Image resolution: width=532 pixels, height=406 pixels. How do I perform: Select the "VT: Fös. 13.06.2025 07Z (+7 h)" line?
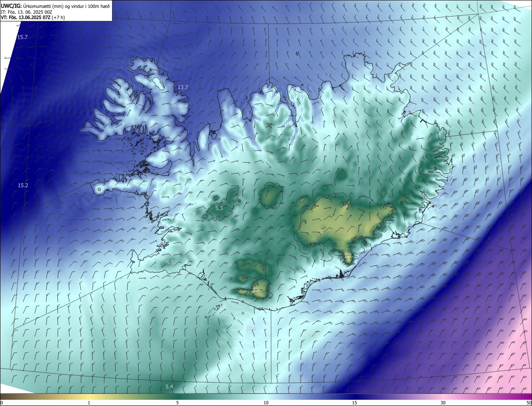(33, 17)
